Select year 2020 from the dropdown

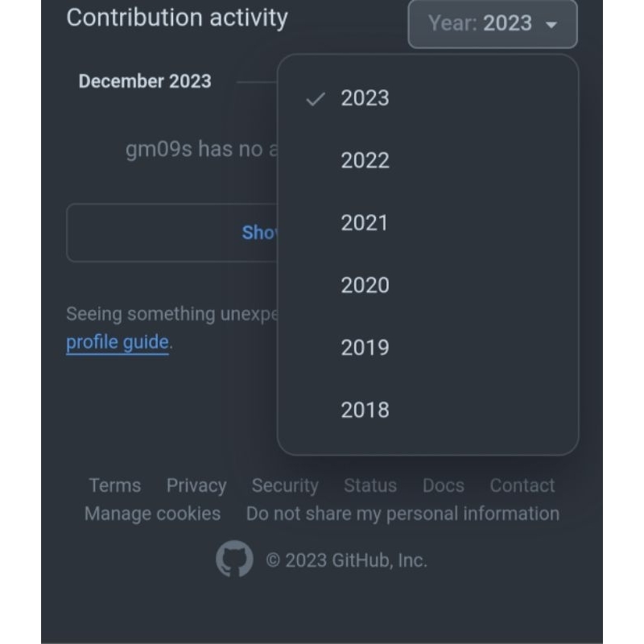(365, 285)
